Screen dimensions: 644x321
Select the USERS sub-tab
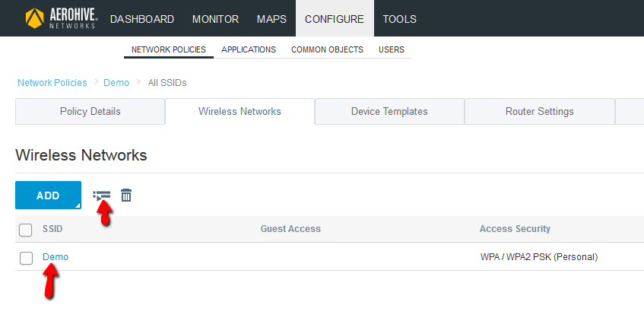(392, 49)
